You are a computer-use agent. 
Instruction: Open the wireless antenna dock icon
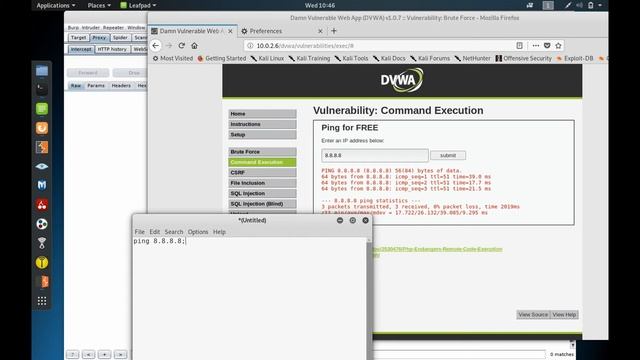[x=42, y=243]
